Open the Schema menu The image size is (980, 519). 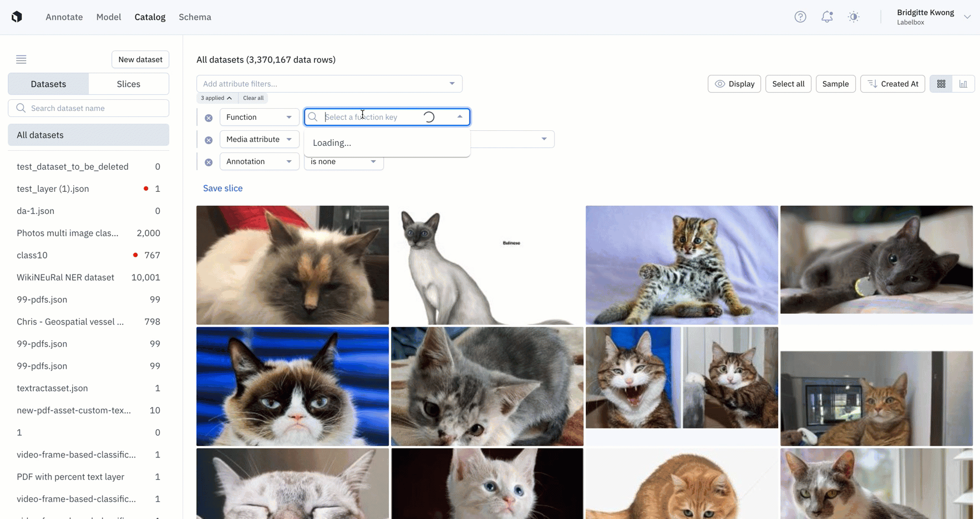point(195,17)
